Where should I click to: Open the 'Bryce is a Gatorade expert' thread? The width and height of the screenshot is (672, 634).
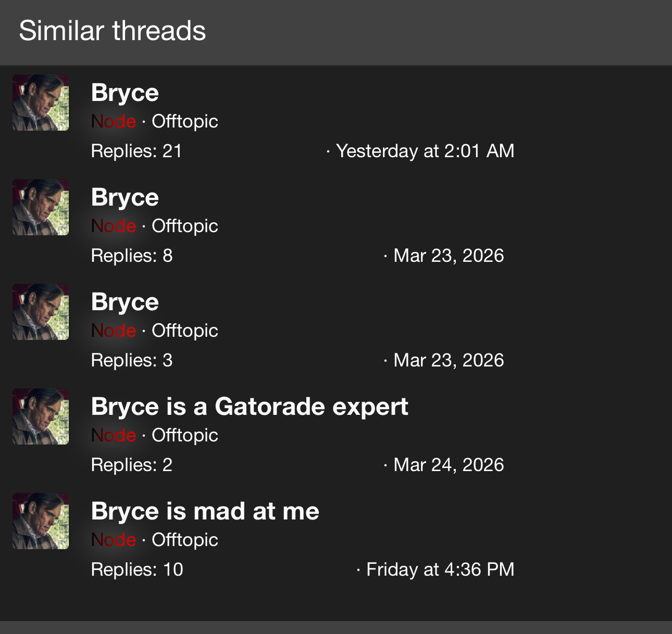click(x=250, y=407)
